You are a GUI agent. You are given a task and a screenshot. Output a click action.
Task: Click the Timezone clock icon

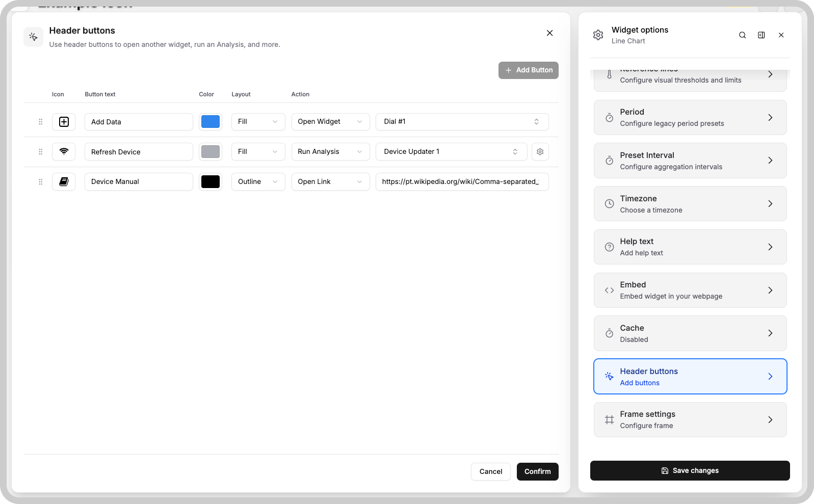[609, 204]
